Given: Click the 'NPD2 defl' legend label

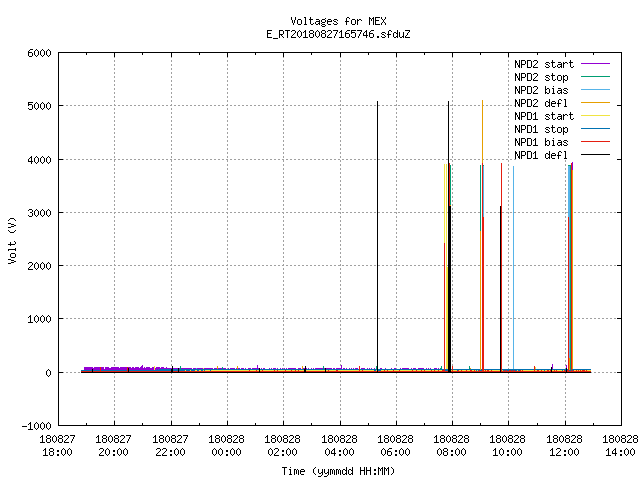Looking at the screenshot, I should 541,103.
